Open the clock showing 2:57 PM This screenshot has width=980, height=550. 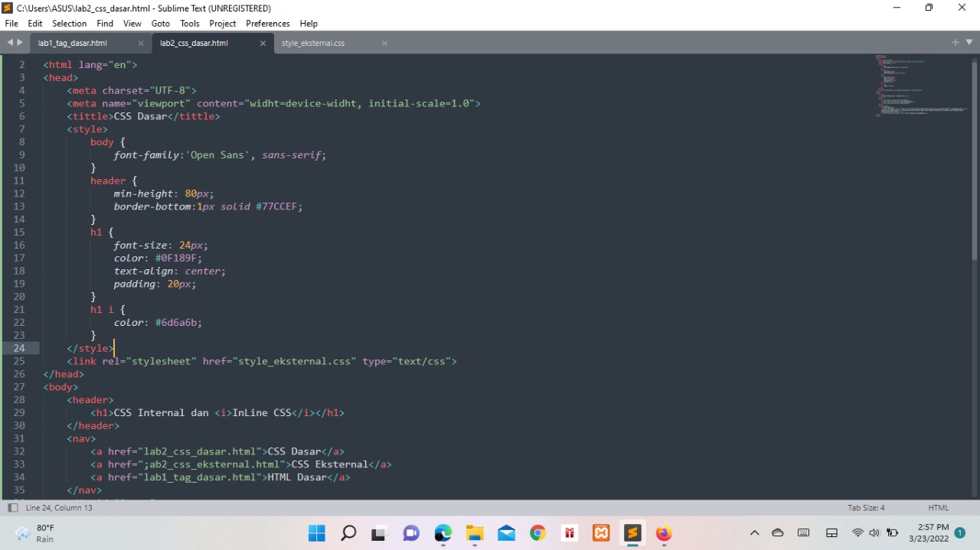point(928,533)
